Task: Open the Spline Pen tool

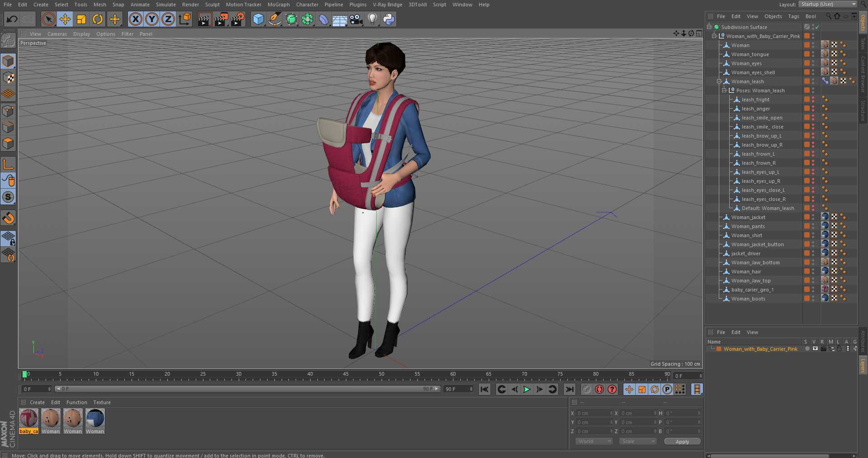Action: pos(274,19)
